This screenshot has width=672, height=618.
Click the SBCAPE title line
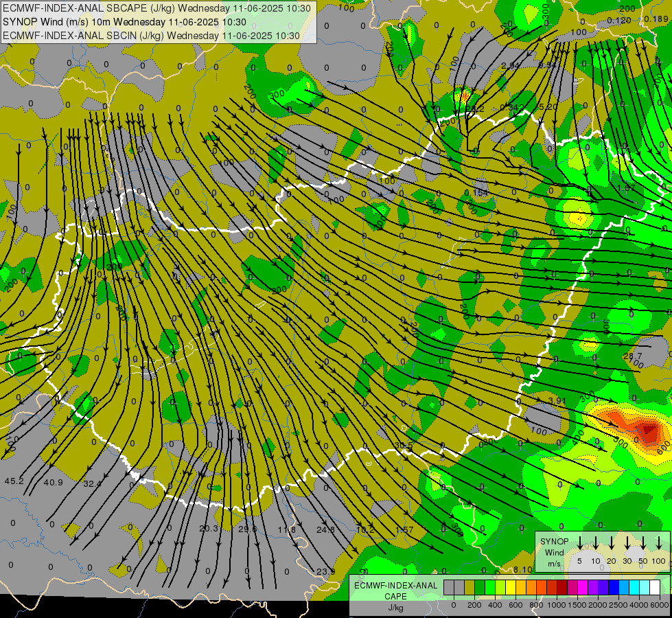pos(157,8)
